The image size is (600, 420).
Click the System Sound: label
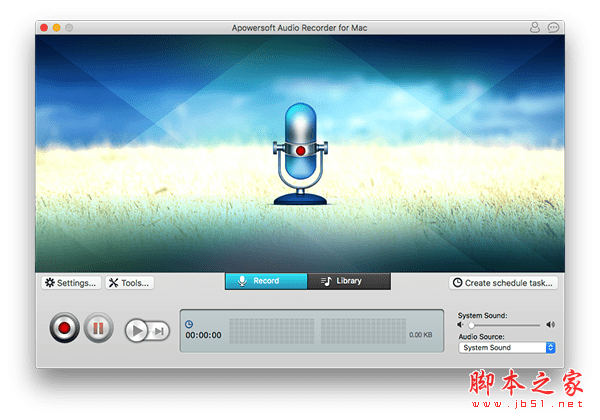[x=483, y=315]
